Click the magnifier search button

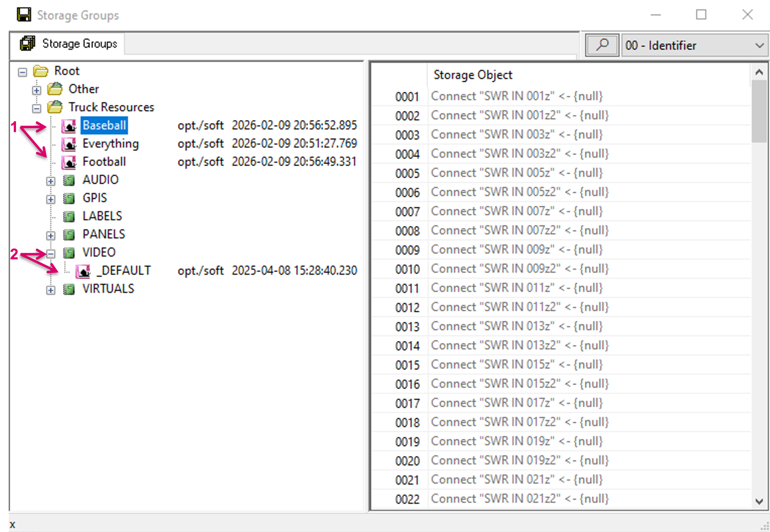(x=602, y=45)
